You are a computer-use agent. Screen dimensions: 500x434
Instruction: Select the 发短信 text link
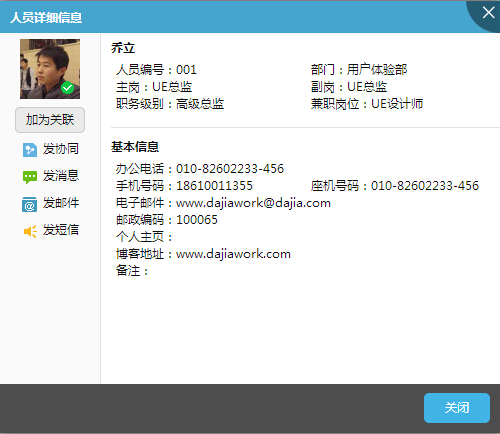pyautogui.click(x=61, y=230)
